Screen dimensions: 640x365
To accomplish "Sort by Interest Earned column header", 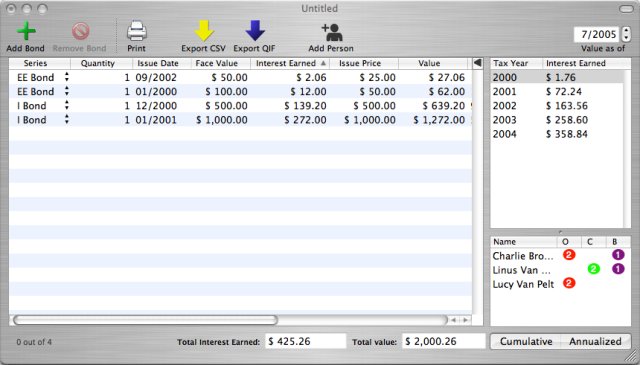I will click(x=290, y=63).
